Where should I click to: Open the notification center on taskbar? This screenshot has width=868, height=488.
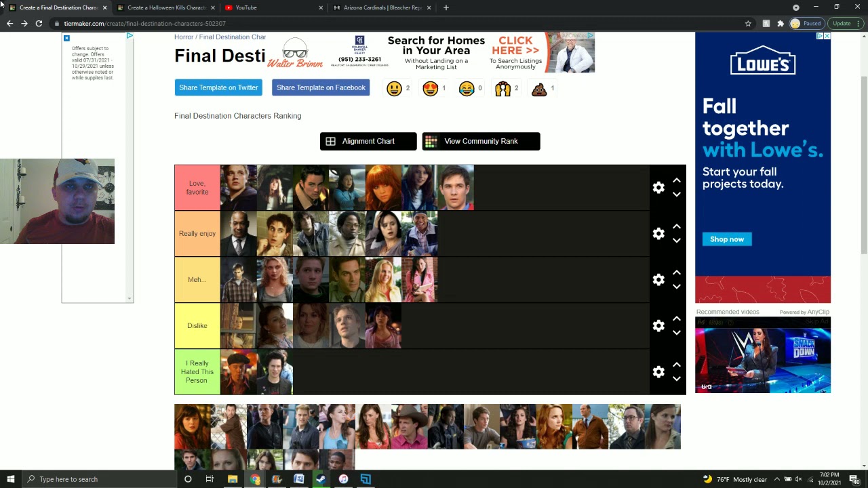854,479
